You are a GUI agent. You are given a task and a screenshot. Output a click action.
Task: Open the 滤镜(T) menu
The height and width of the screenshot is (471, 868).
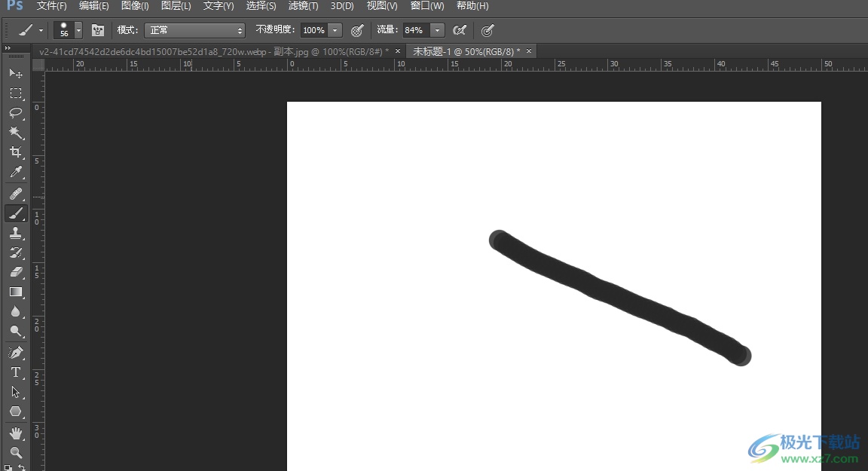point(304,6)
